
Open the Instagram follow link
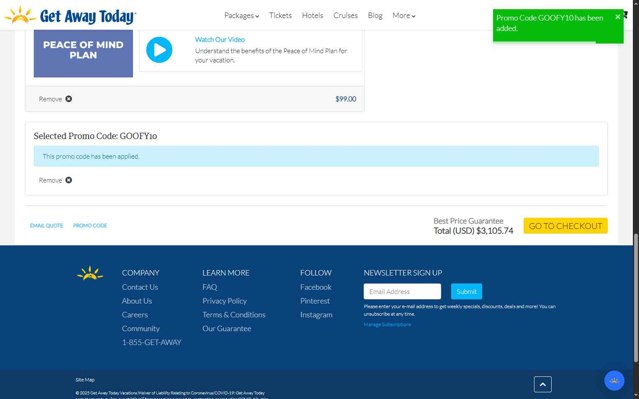(316, 315)
